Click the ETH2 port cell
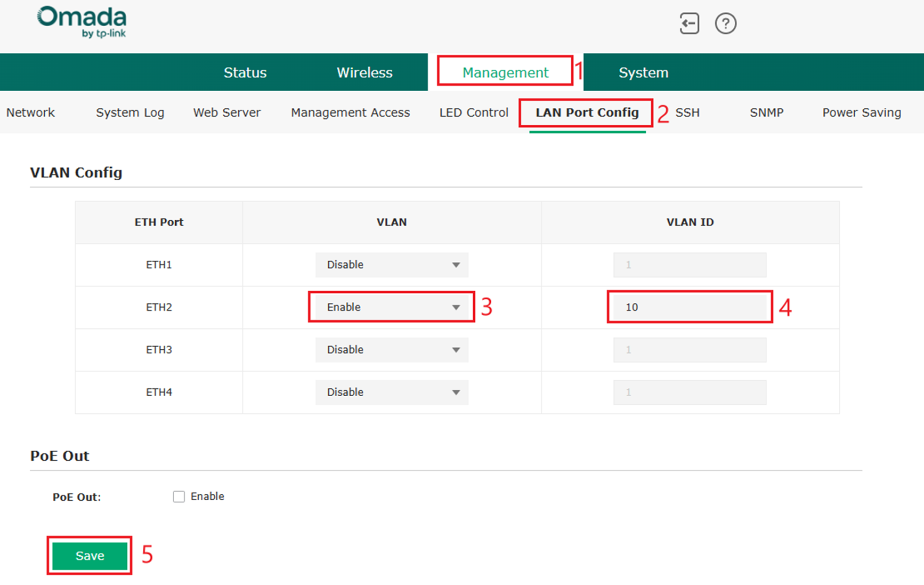 point(159,307)
